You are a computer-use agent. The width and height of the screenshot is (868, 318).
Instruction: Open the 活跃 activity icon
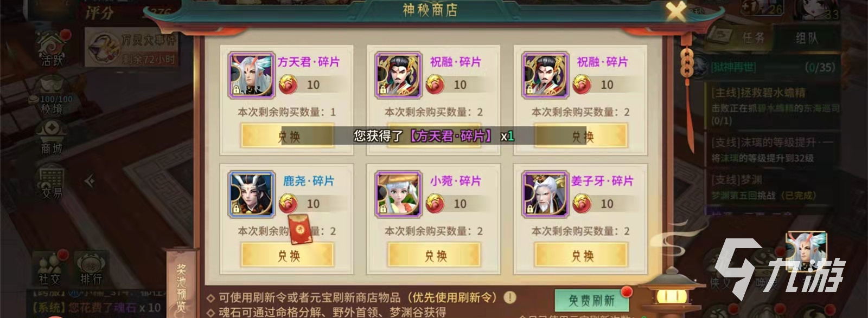point(52,49)
